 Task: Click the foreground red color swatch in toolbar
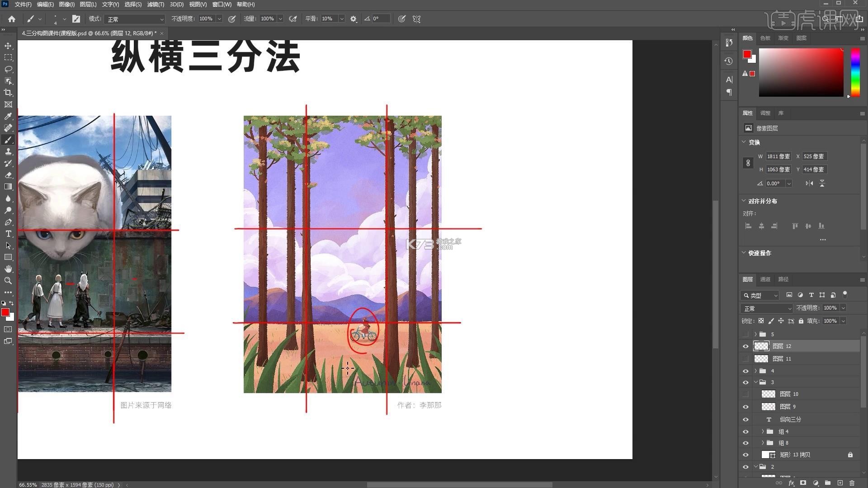pos(5,312)
